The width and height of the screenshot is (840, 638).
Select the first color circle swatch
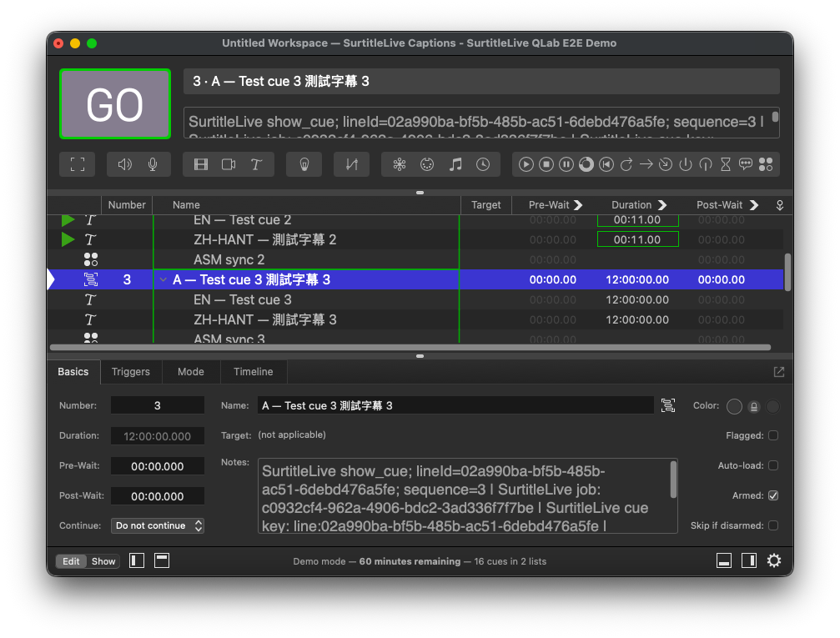click(734, 407)
